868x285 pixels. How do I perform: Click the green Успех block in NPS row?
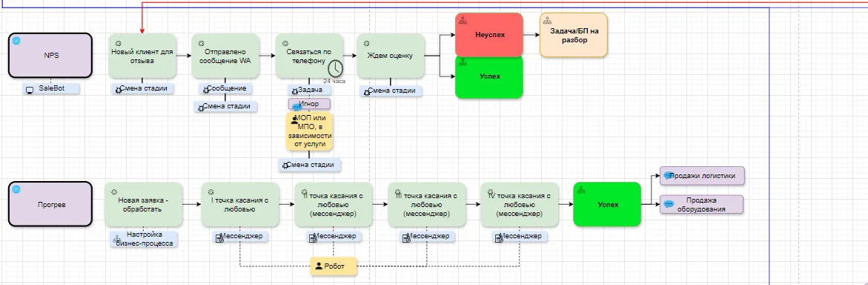tap(488, 76)
